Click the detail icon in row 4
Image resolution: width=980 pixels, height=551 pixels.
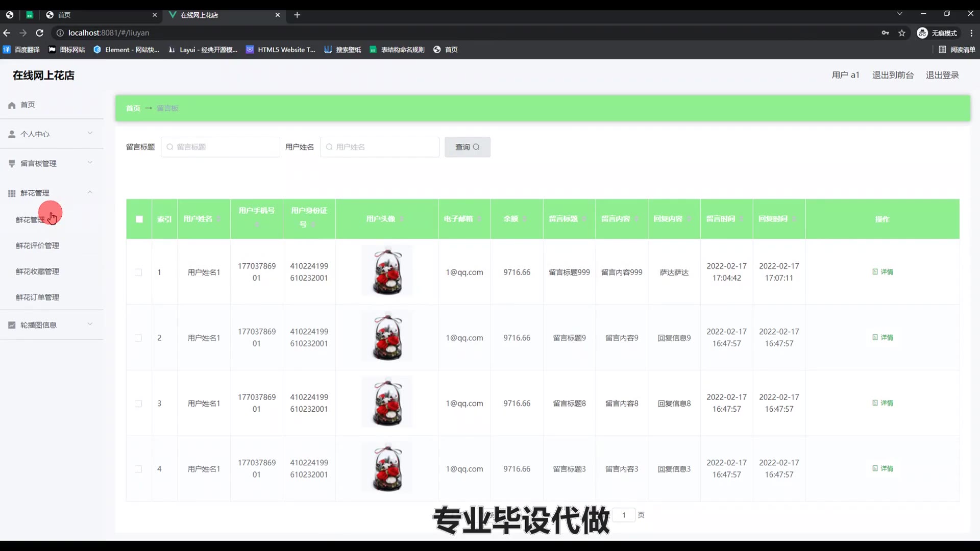point(875,468)
